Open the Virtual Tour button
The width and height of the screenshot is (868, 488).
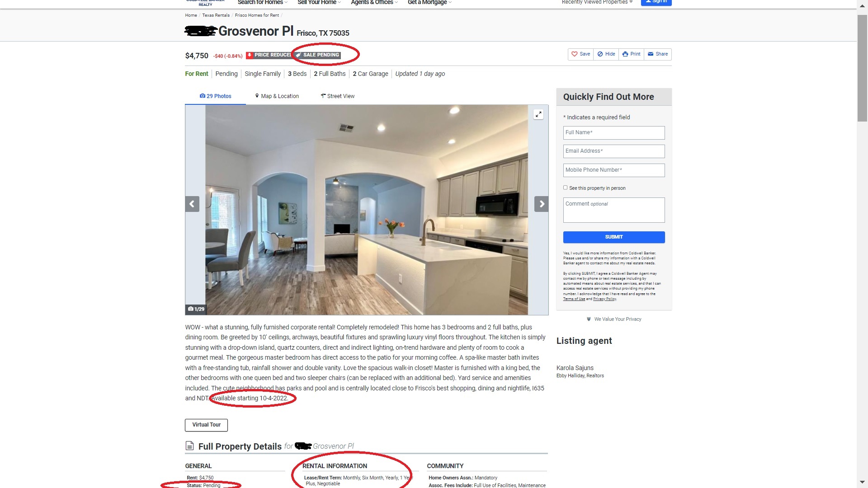(x=206, y=425)
